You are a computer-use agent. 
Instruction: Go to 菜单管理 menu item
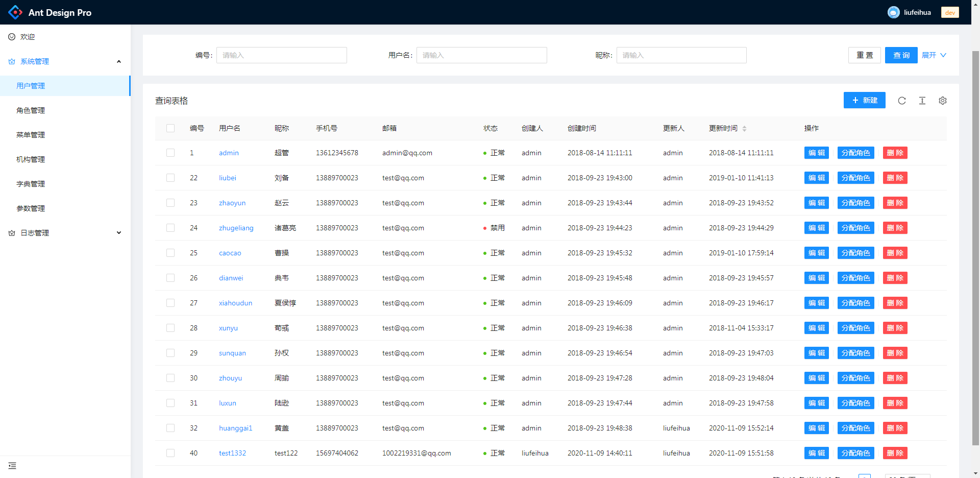(x=31, y=135)
